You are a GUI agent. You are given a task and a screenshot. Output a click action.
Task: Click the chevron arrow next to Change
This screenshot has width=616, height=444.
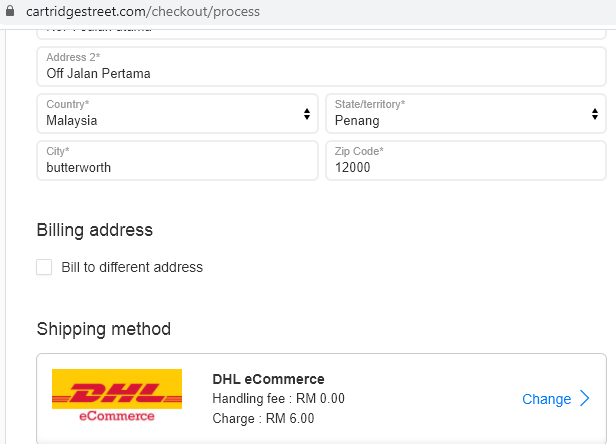point(585,398)
